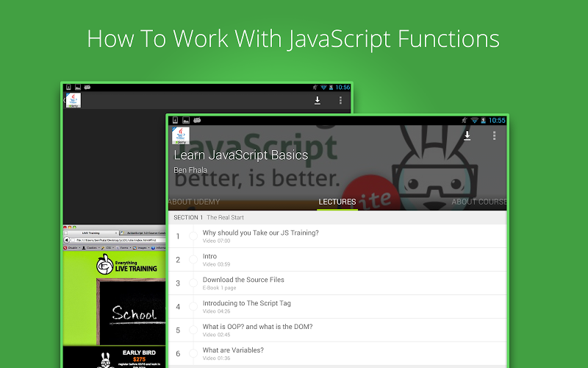Click the browser back arrow in the back window video
588x368 pixels.
point(66,240)
